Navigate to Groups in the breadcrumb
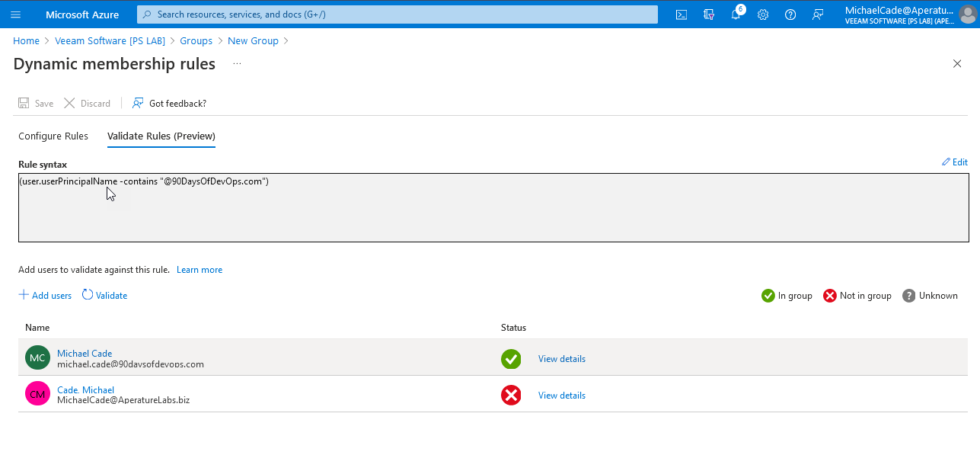The width and height of the screenshot is (980, 471). click(196, 40)
